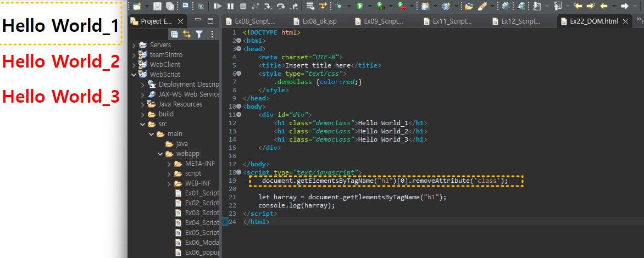The image size is (644, 258).
Task: Click the Terminate (stop) debug icon
Action: pos(243,6)
